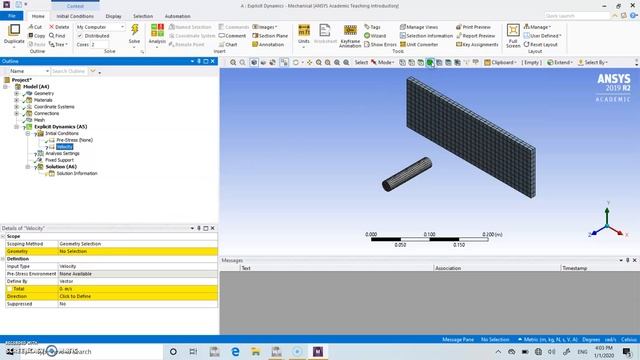Switch to the Automation ribbon tab
The height and width of the screenshot is (360, 640).
click(178, 16)
